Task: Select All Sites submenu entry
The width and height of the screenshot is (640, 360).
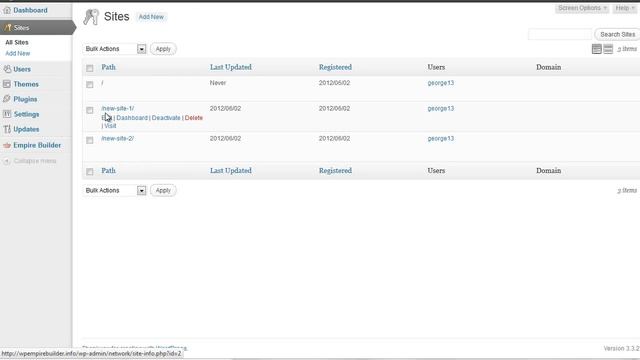Action: [17, 42]
